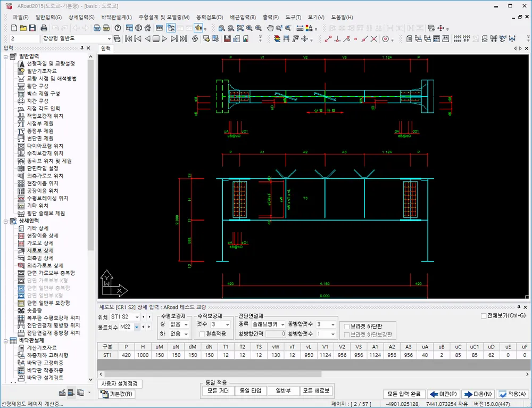The image size is (532, 408).
Task: Click the 기본값(R) button
Action: click(117, 394)
